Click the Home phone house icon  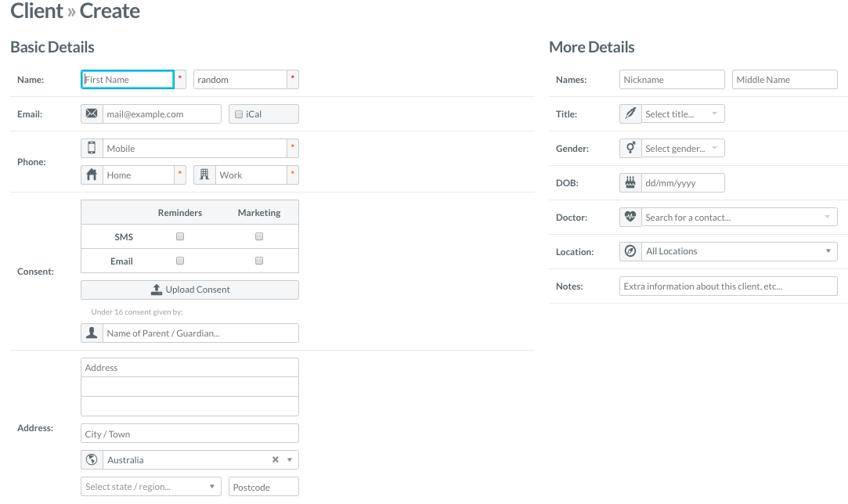[92, 175]
